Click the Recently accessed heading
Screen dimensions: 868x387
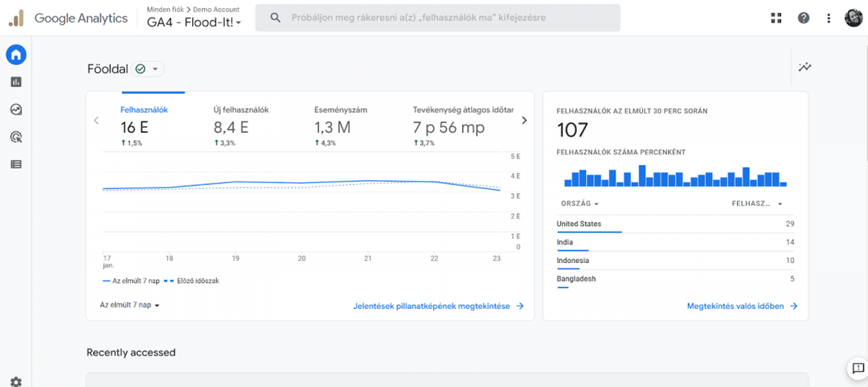131,352
